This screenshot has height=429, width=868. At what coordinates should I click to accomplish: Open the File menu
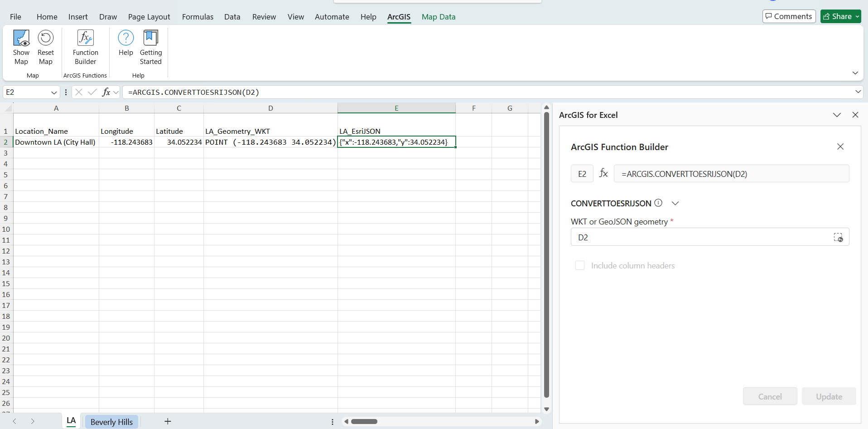tap(15, 17)
